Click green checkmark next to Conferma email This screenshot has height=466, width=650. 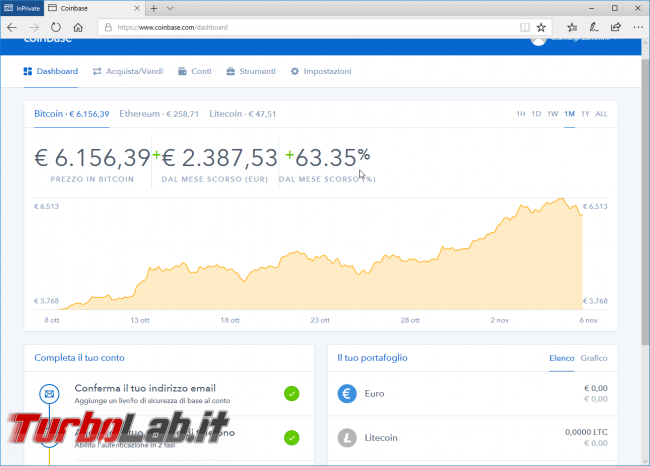point(292,393)
